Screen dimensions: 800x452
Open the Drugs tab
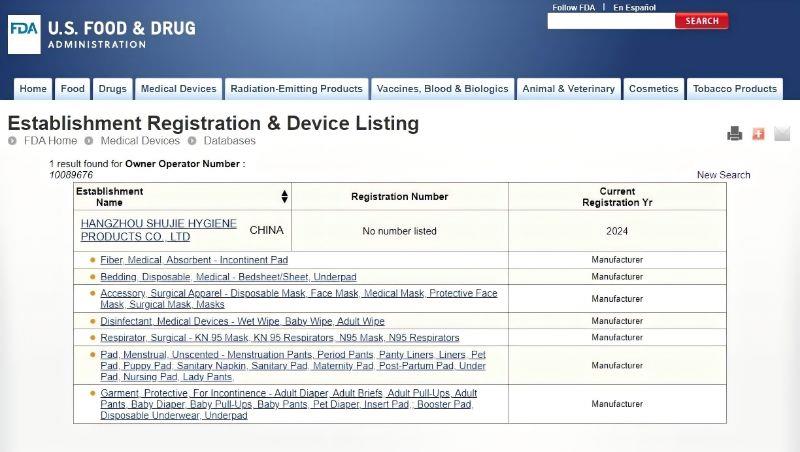(112, 89)
